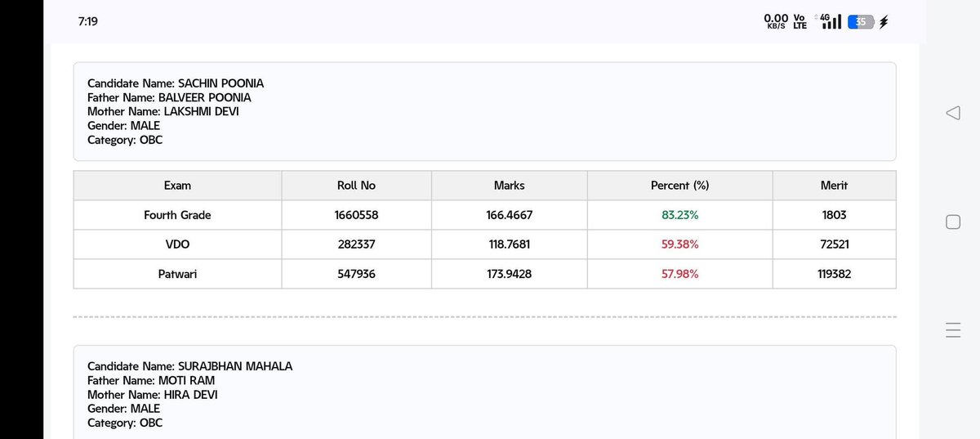Click the Exam column header
Image resolution: width=980 pixels, height=439 pixels.
177,186
